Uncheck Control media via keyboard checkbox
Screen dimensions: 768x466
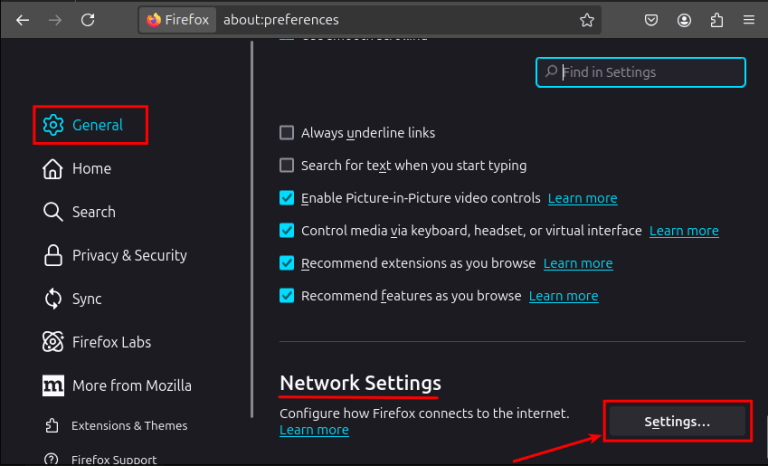tap(287, 230)
